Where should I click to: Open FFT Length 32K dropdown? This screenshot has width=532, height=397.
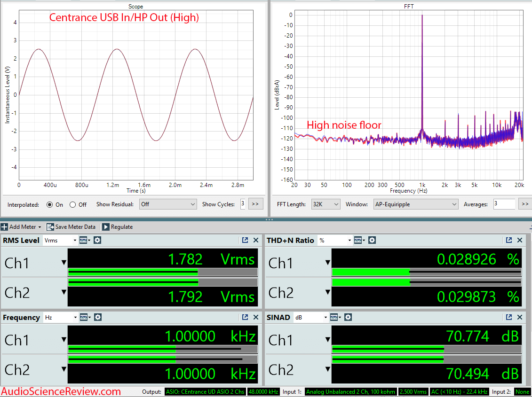(x=326, y=204)
